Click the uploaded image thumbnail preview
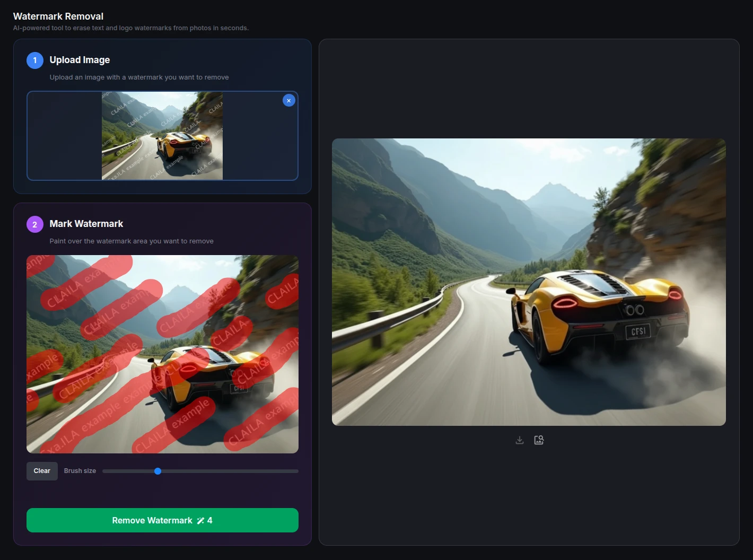This screenshot has height=560, width=753. (x=162, y=136)
